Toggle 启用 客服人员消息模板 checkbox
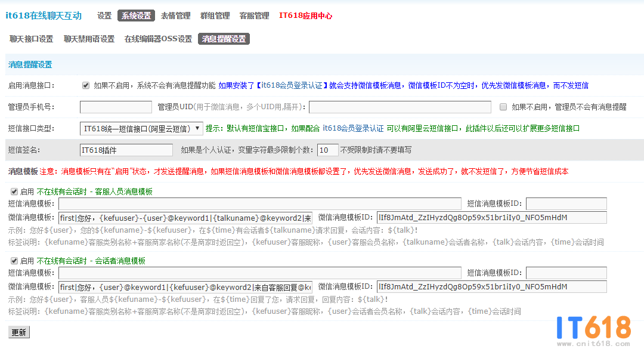The height and width of the screenshot is (352, 644). tap(14, 192)
